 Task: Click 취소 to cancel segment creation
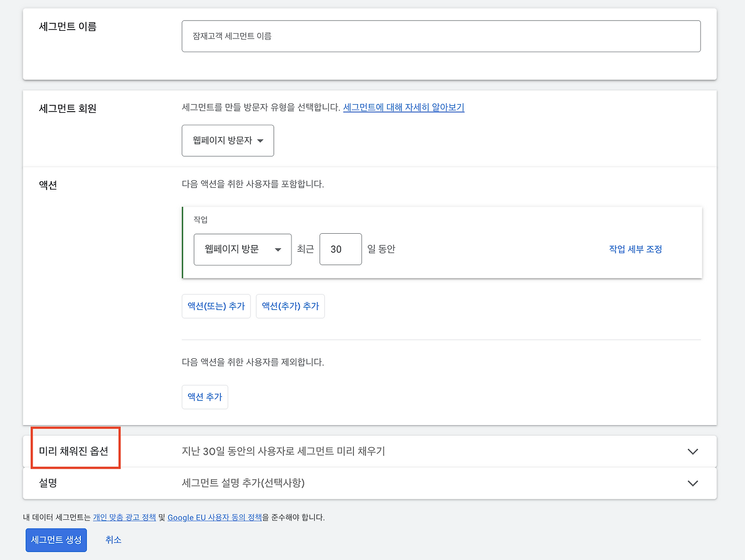[x=113, y=540]
